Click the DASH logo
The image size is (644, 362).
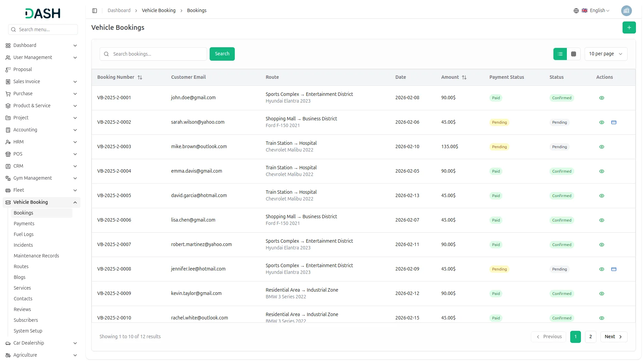pos(43,13)
